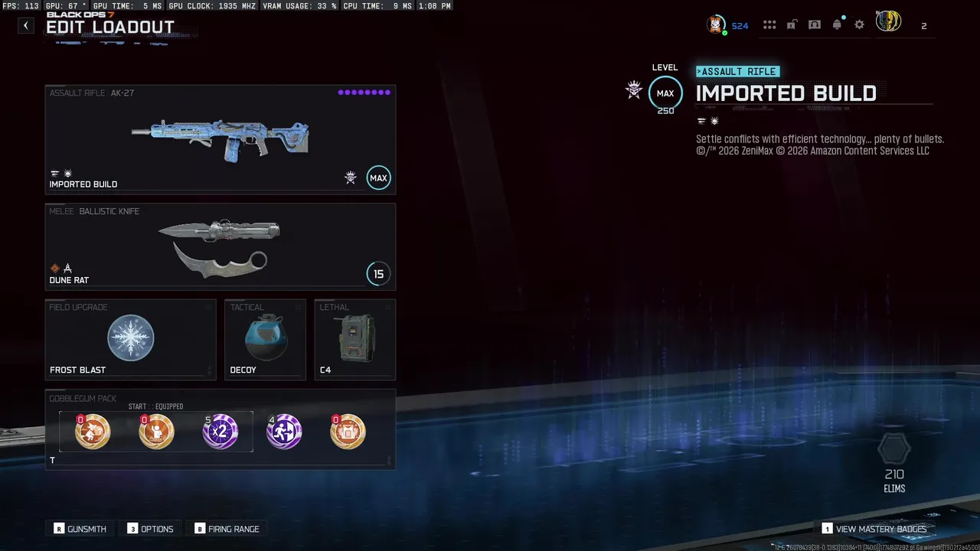Select the second orange waving-figure gobblegum
The width and height of the screenshot is (980, 551).
click(156, 432)
